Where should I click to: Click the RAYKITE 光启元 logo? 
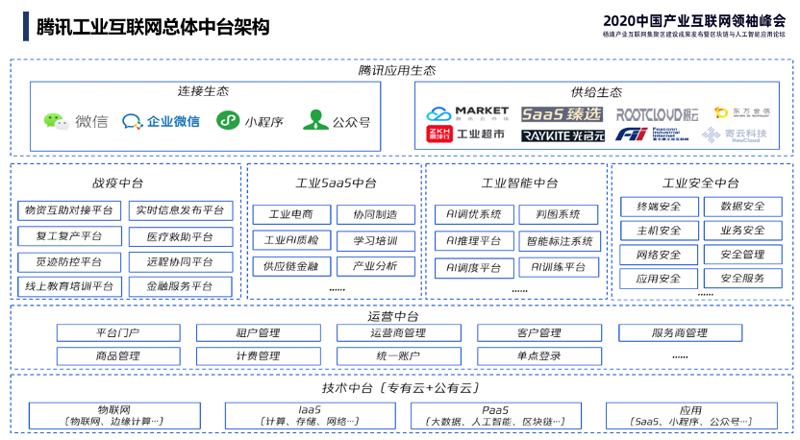(x=563, y=136)
